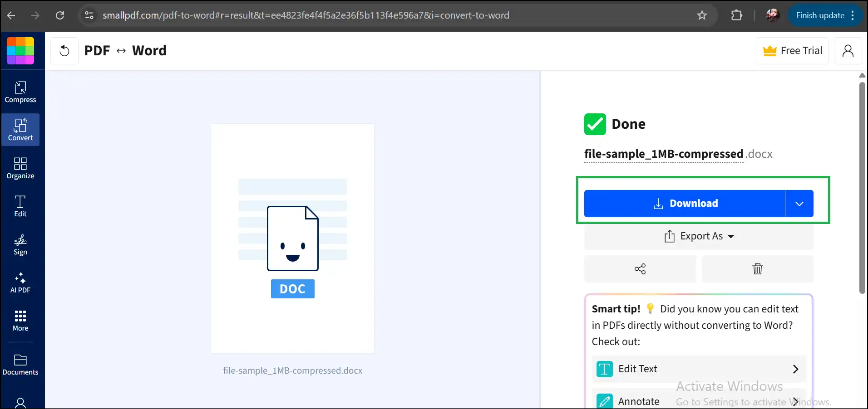Select the Convert tool in sidebar
This screenshot has width=868, height=409.
pyautogui.click(x=20, y=130)
